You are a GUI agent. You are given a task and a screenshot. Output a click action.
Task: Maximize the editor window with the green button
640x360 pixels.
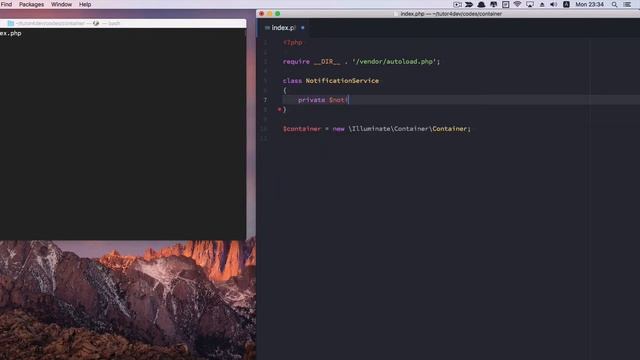point(278,14)
